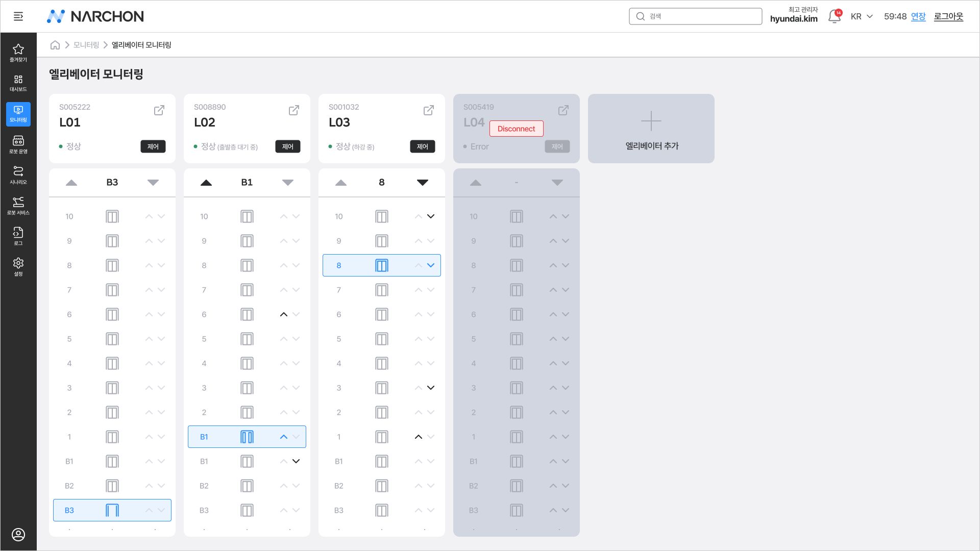Viewport: 980px width, 551px height.
Task: Open the Robot Operation sidebar item
Action: click(x=18, y=144)
